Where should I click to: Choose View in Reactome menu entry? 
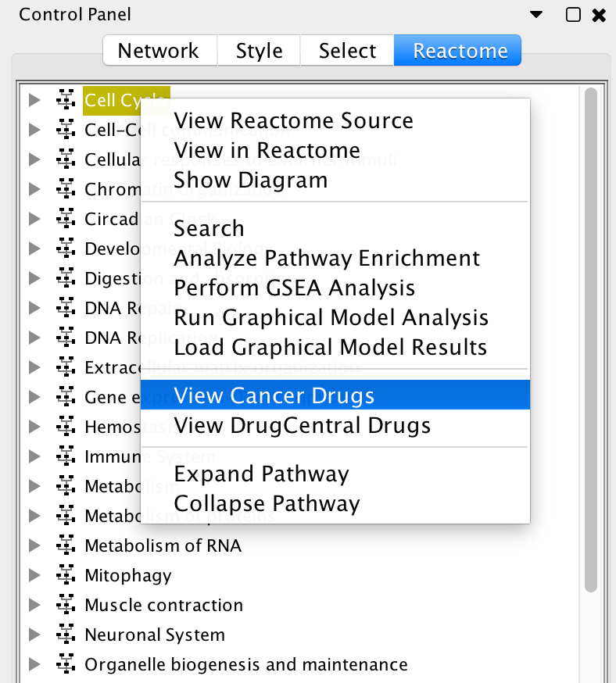[x=335, y=150]
